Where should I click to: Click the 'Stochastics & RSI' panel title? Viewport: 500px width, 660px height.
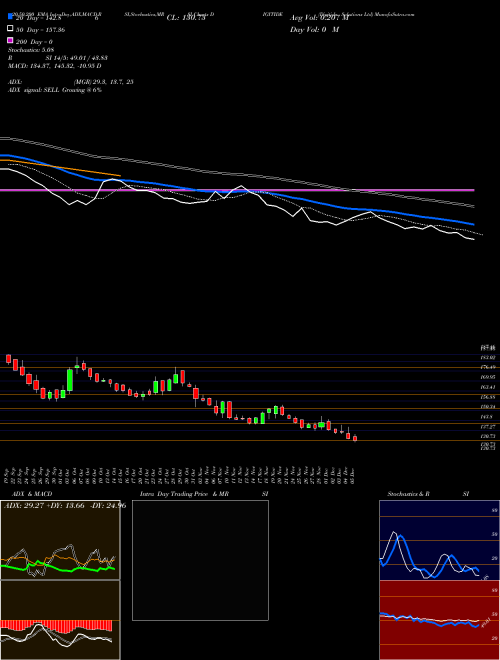[x=428, y=494]
